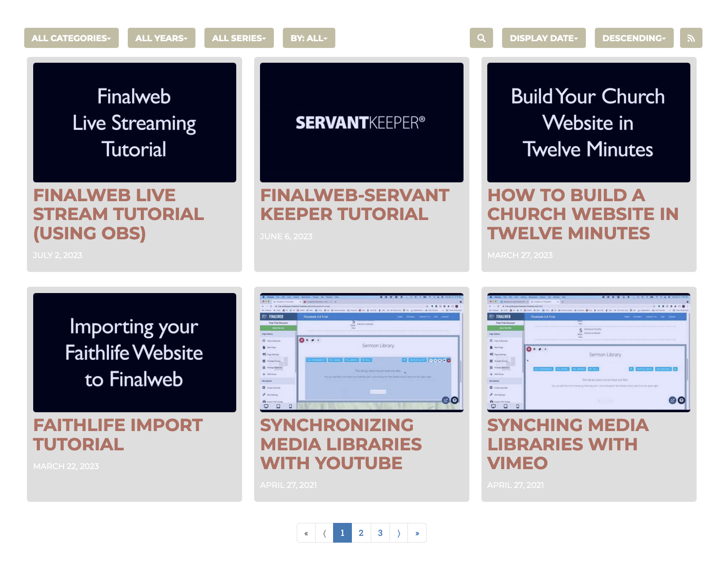Click the search magnifier icon
The width and height of the screenshot is (728, 561).
tap(481, 38)
